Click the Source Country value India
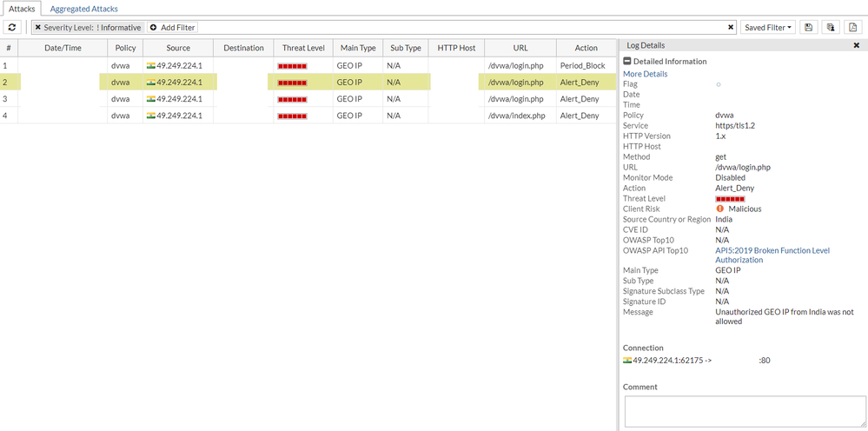This screenshot has height=431, width=868. pyautogui.click(x=724, y=219)
